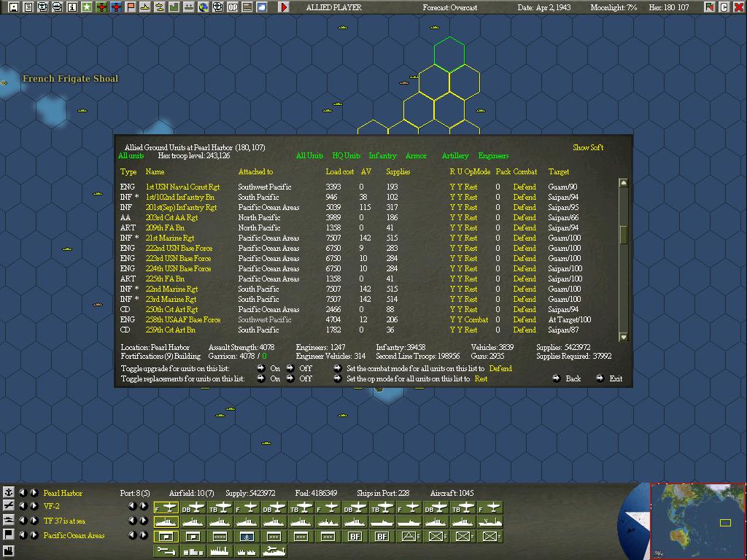Screen dimensions: 747x560
Task: Click the set op mode arrow button
Action: [x=337, y=378]
